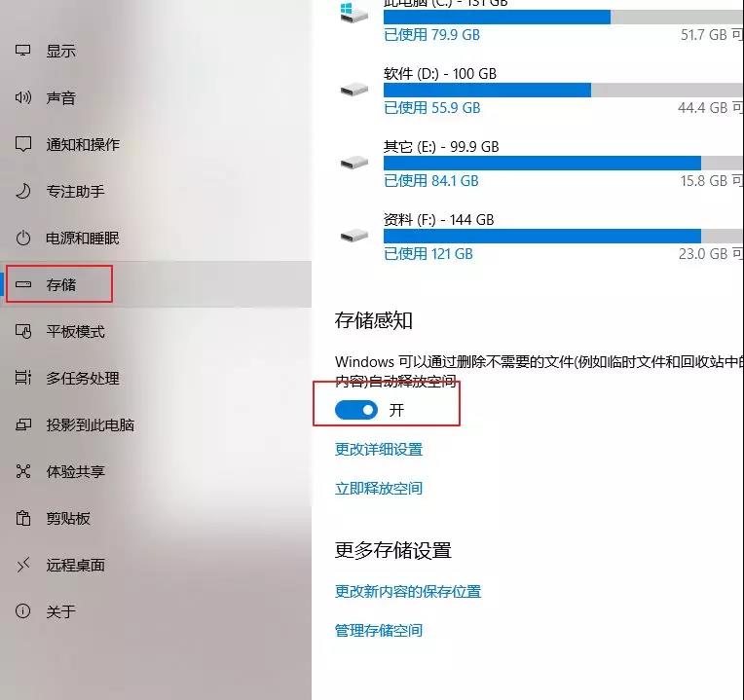This screenshot has width=744, height=700.
Task: Click the 软件 (D:) drive usage bar
Action: coord(563,91)
